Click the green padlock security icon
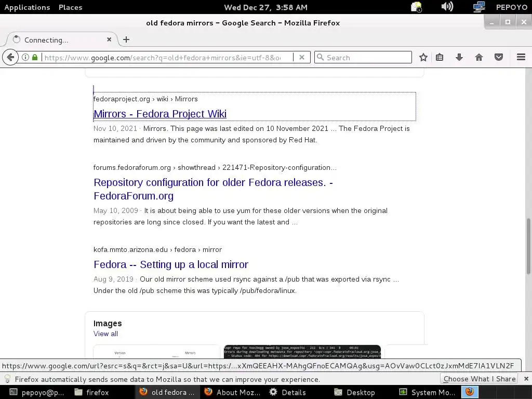The height and width of the screenshot is (399, 532). click(x=35, y=57)
